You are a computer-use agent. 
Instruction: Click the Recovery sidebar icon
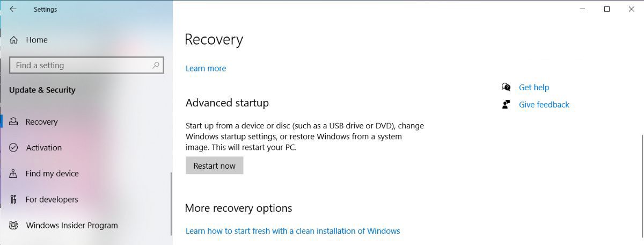coord(14,122)
